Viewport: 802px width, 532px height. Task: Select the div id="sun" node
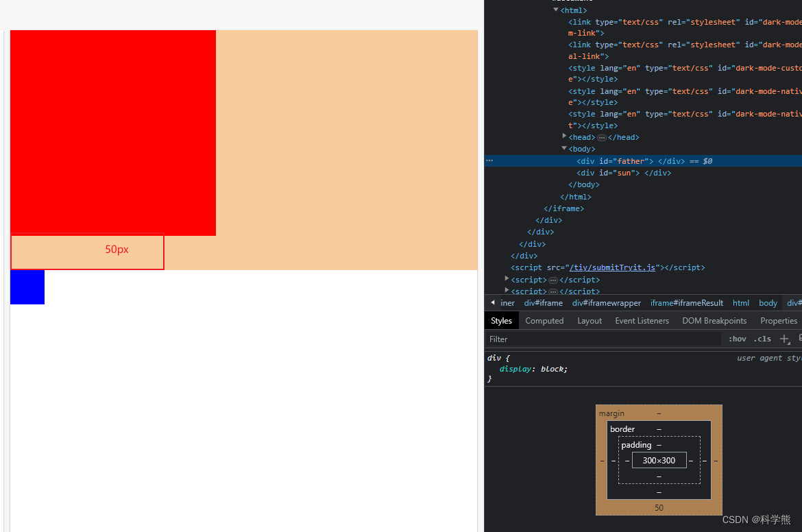(x=624, y=173)
